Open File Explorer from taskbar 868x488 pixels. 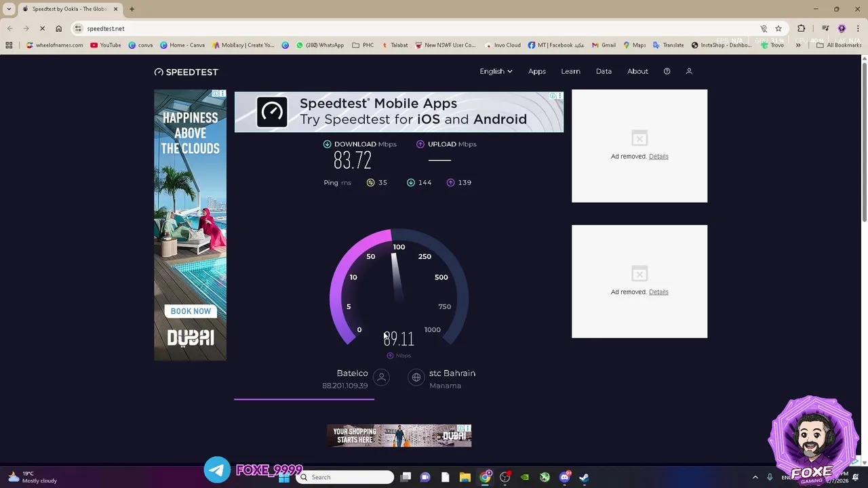pyautogui.click(x=465, y=477)
